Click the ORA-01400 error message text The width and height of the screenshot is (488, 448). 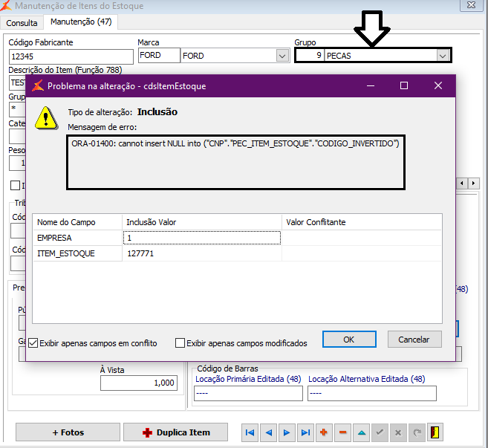point(235,143)
